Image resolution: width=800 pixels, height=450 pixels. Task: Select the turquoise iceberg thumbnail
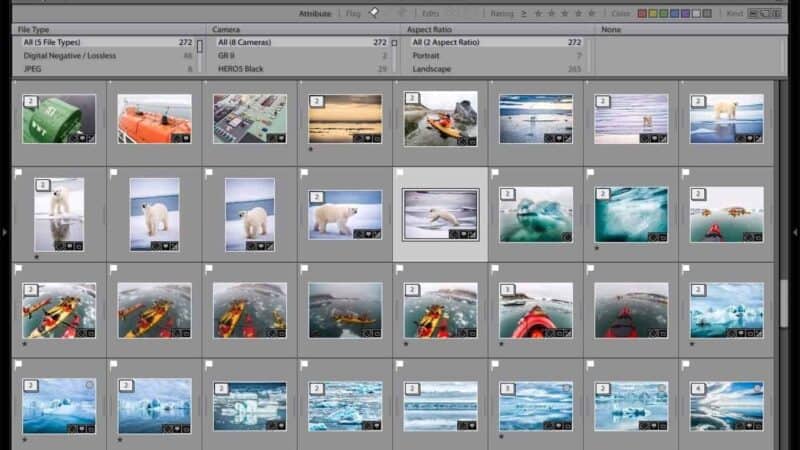click(536, 214)
